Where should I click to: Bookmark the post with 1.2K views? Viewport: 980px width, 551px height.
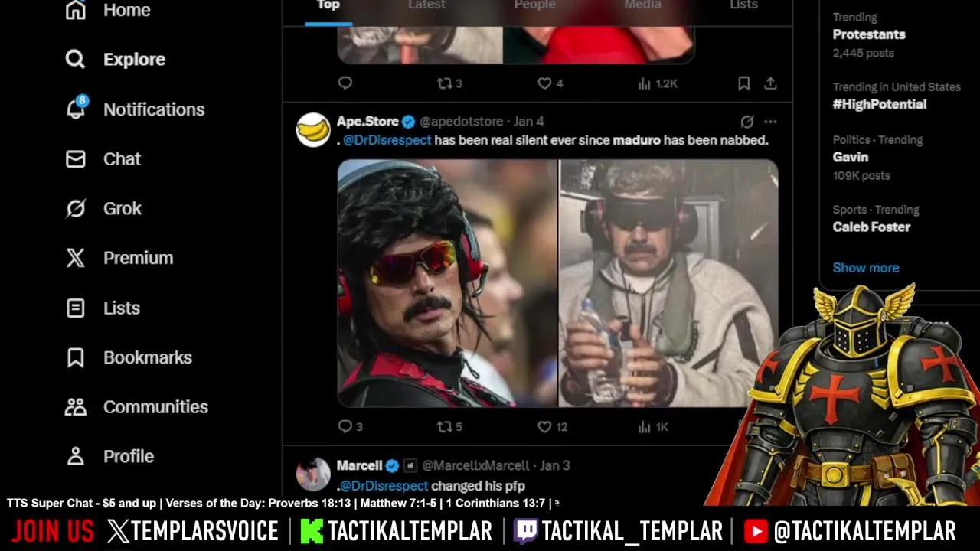[743, 83]
